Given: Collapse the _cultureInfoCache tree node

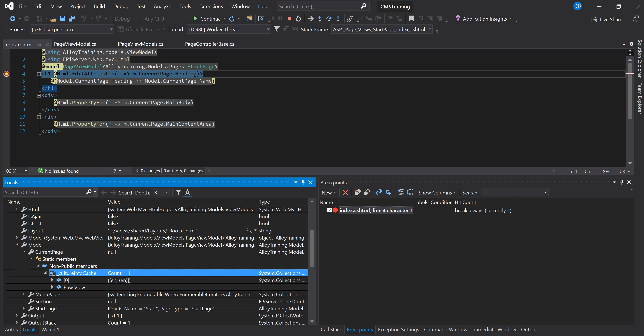Looking at the screenshot, I should coord(46,273).
